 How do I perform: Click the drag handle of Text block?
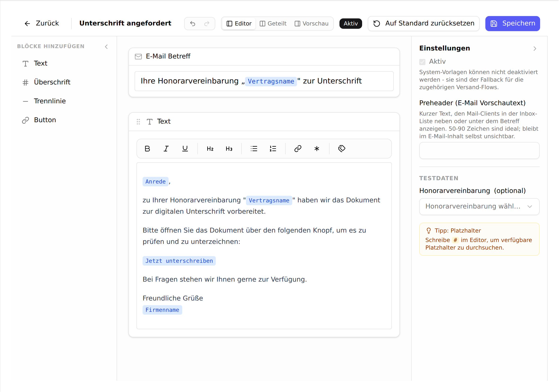[x=138, y=122]
